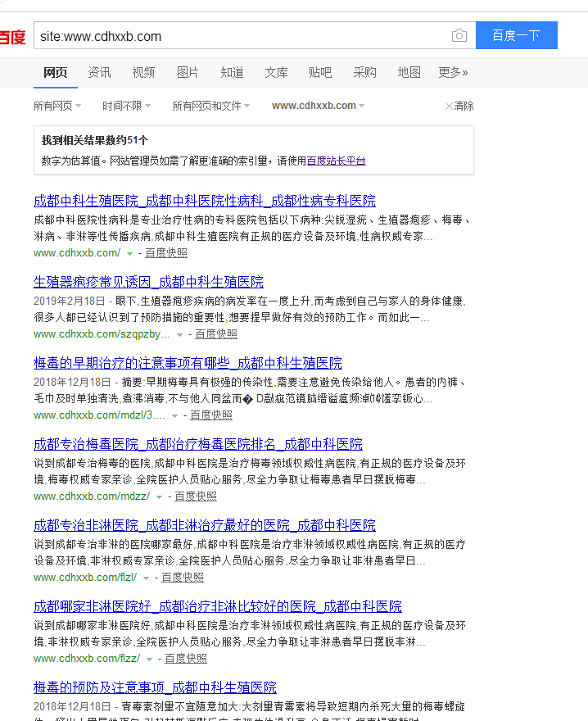
Task: Open the 采购 tab
Action: [x=364, y=72]
